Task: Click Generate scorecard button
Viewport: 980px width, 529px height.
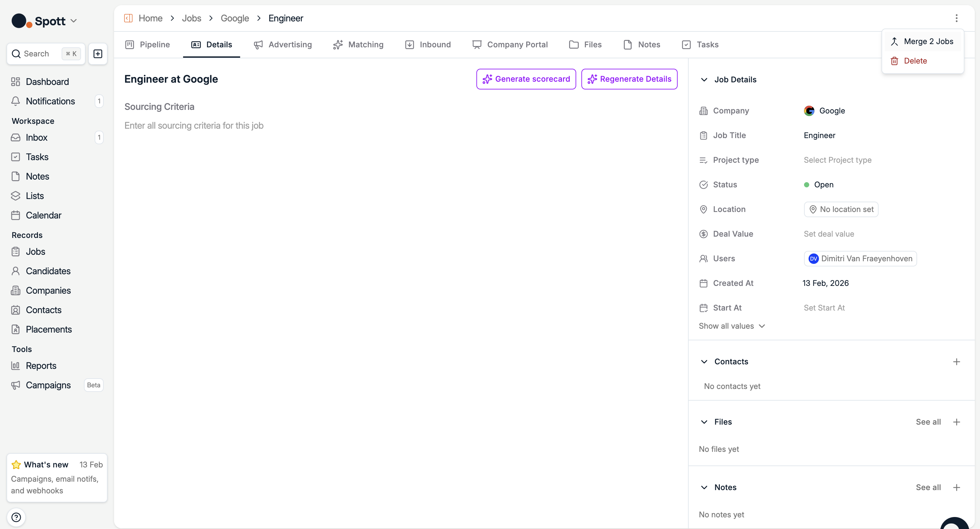Action: [x=526, y=79]
